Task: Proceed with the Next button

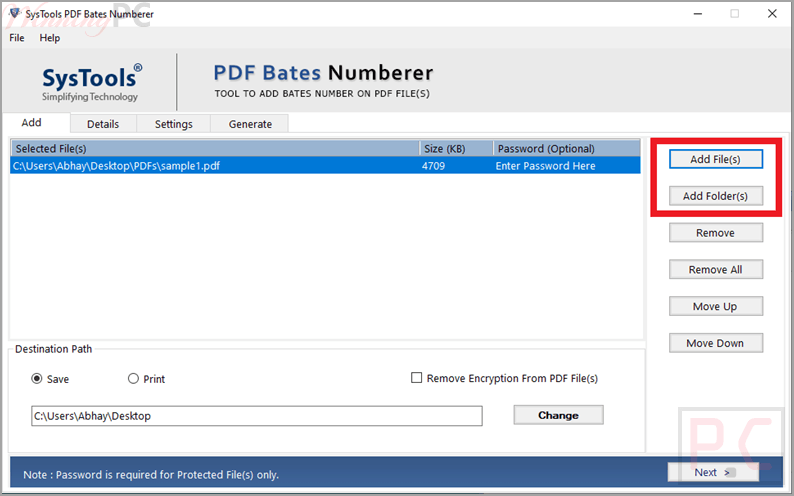Action: 713,472
